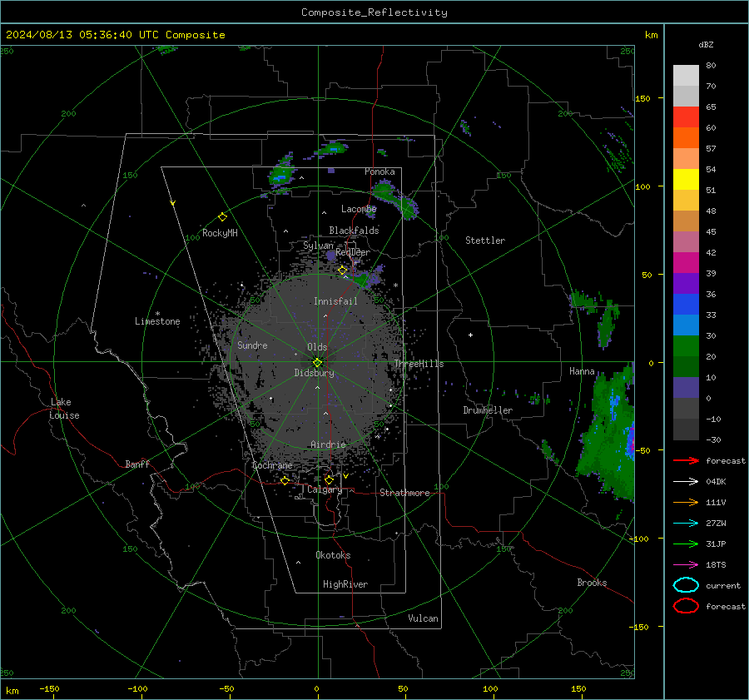Image resolution: width=749 pixels, height=700 pixels.
Task: Click the HighRiver city label
Action: 345,584
